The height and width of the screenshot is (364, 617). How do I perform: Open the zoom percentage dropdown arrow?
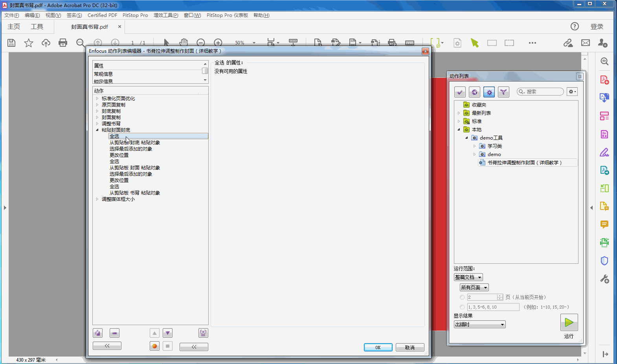tap(254, 43)
